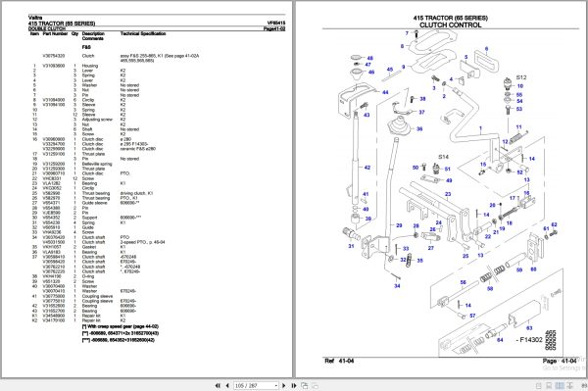Click callout number 51 below S14
Image resolution: width=588 pixels, height=391 pixels.
448,170
